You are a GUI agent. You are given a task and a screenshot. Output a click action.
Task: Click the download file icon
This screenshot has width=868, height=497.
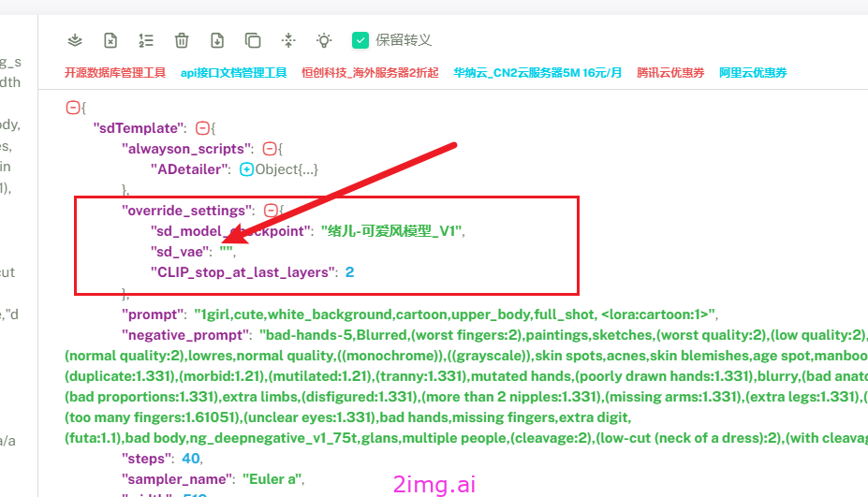click(x=217, y=40)
